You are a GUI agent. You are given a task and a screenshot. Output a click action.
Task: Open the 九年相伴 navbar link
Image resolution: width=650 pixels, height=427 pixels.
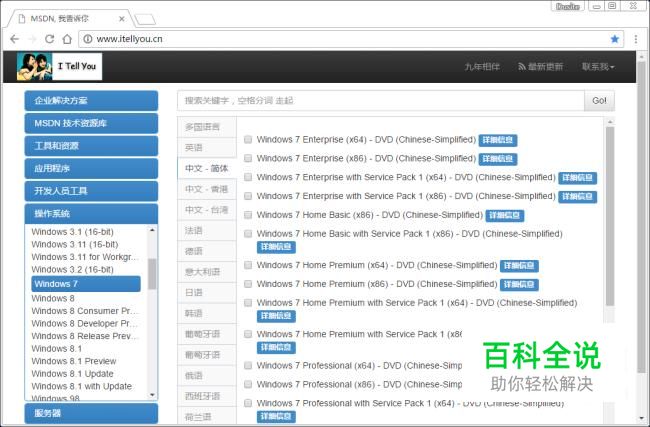[x=482, y=67]
